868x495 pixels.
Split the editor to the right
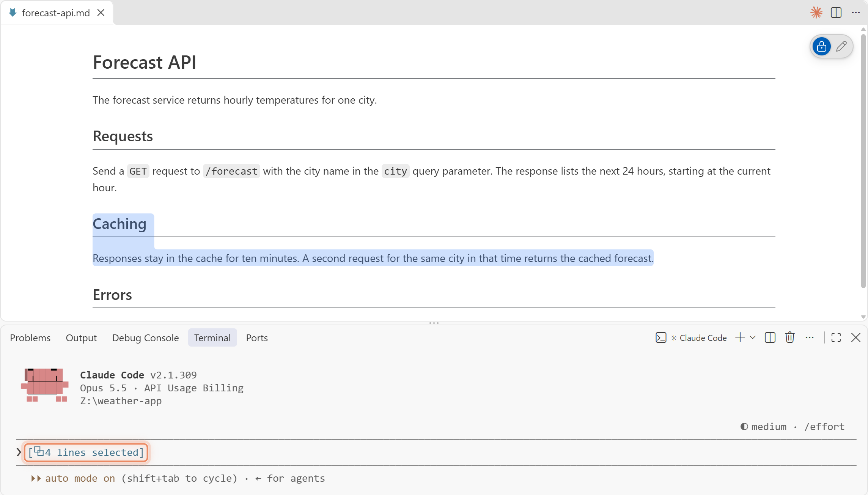[x=836, y=13]
